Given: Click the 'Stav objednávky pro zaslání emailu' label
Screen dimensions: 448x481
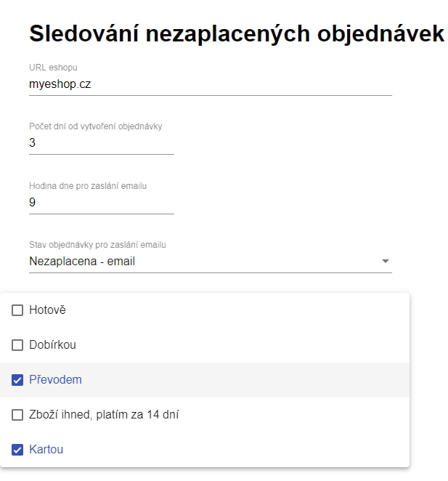Looking at the screenshot, I should (97, 245).
